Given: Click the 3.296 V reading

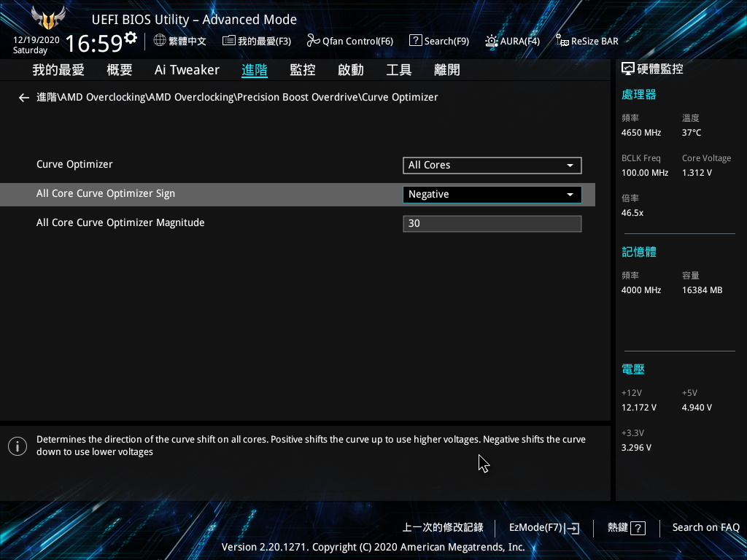Looking at the screenshot, I should (636, 448).
